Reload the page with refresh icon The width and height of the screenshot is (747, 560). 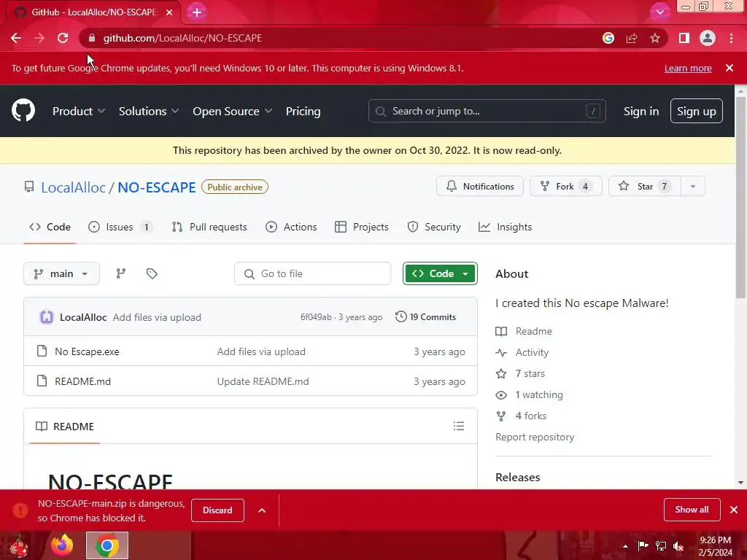[63, 38]
